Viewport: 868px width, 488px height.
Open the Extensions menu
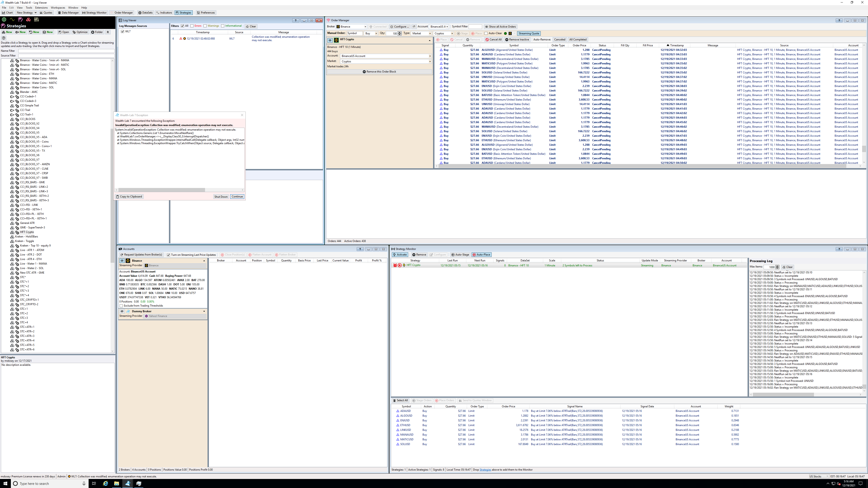(x=41, y=7)
